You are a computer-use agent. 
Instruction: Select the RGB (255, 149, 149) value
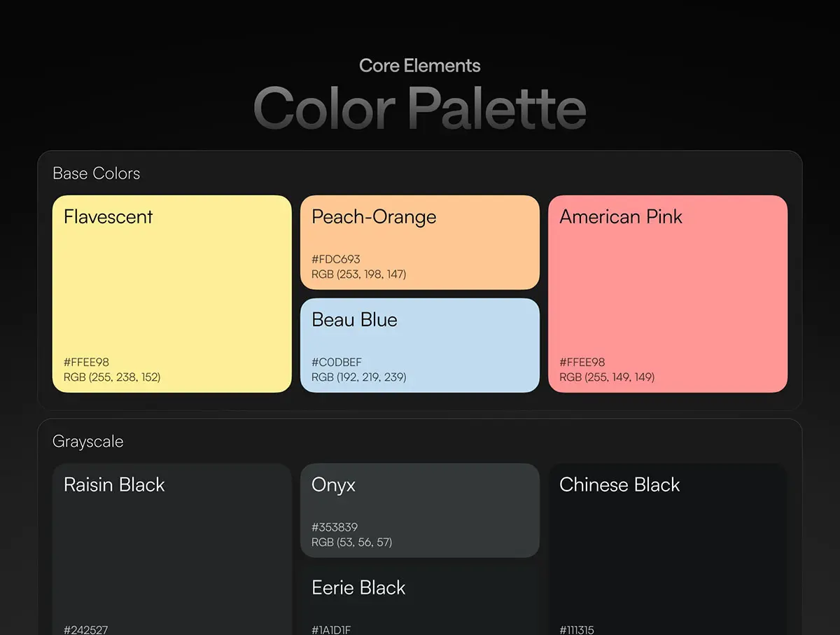point(607,377)
